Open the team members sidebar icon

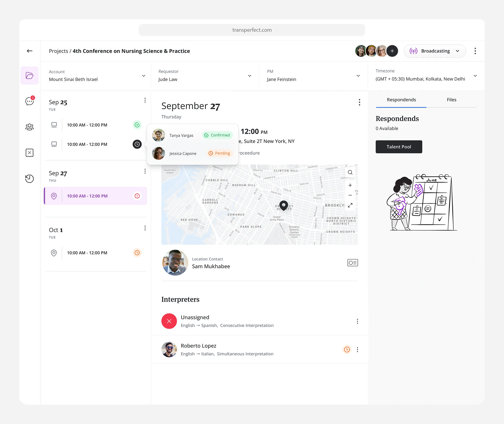[x=30, y=127]
